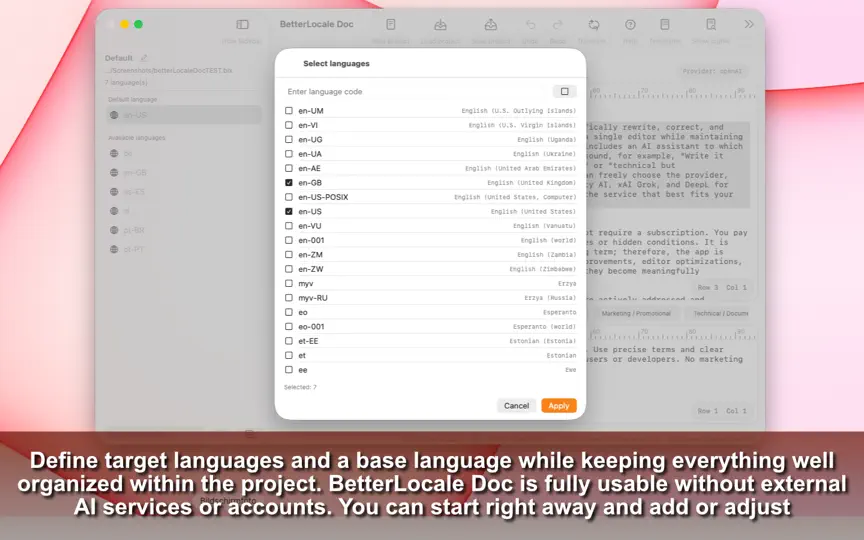Click the 'Ewe' language description

[x=571, y=370]
